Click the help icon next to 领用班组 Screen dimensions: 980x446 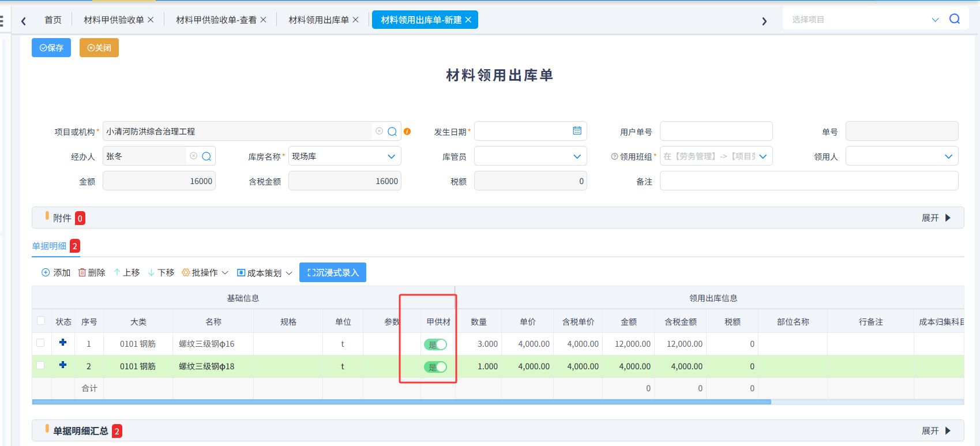click(x=614, y=156)
